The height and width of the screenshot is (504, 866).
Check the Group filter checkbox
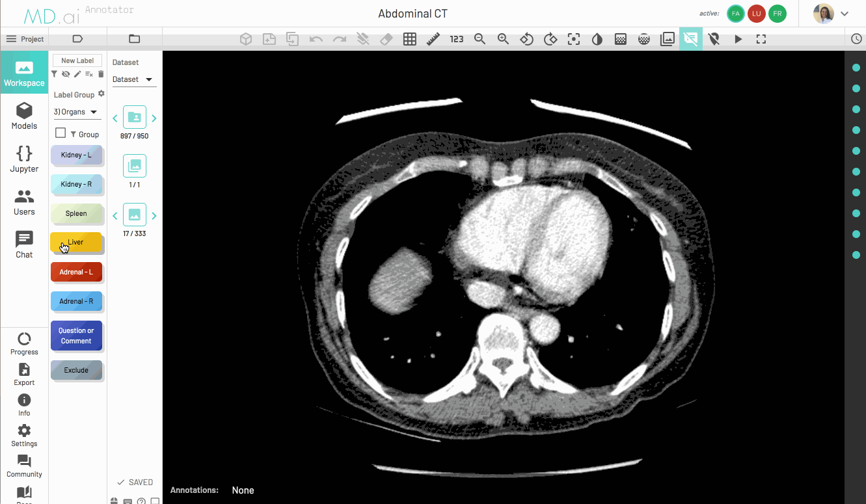coord(61,133)
